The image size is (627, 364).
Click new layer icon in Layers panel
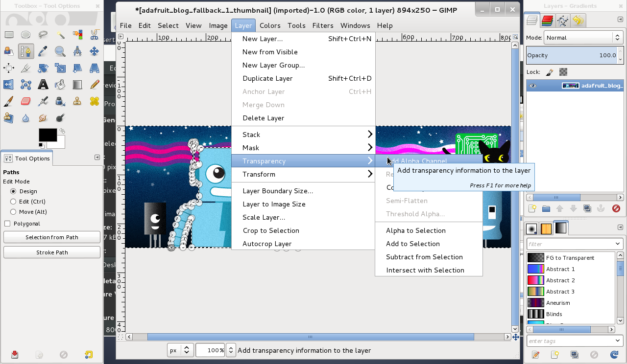click(532, 208)
